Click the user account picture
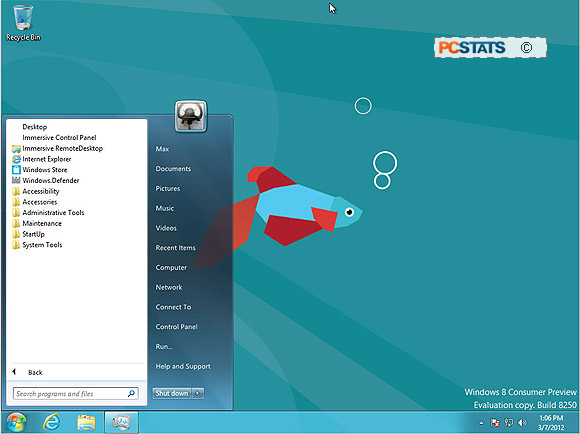 tap(191, 117)
